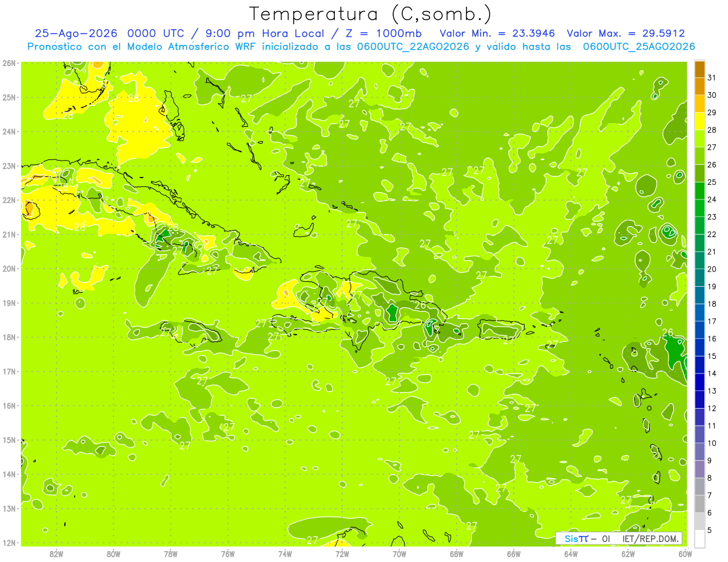Click the "SisTT - OI IET/REP.DOM." credit box

click(x=619, y=538)
